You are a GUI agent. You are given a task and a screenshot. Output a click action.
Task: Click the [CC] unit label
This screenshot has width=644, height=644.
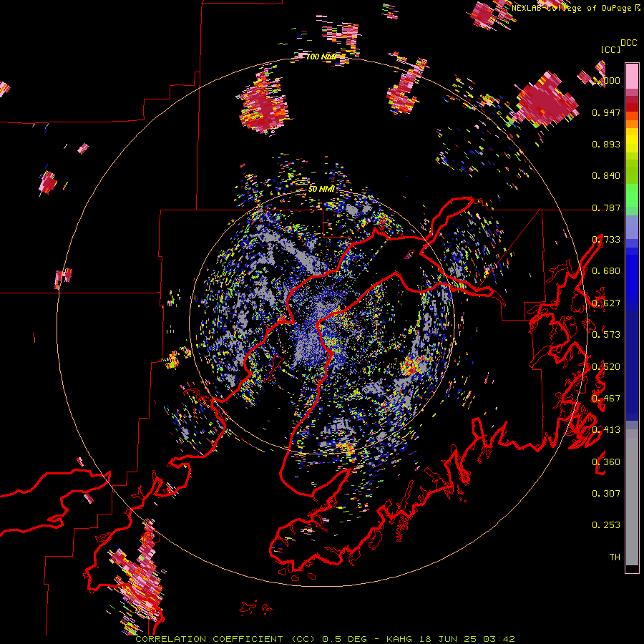(x=610, y=49)
